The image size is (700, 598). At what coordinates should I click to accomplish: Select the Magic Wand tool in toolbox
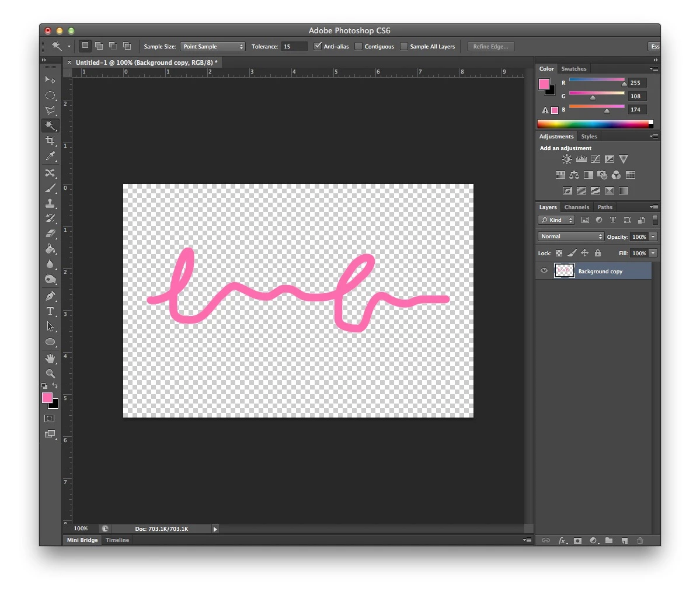(50, 126)
